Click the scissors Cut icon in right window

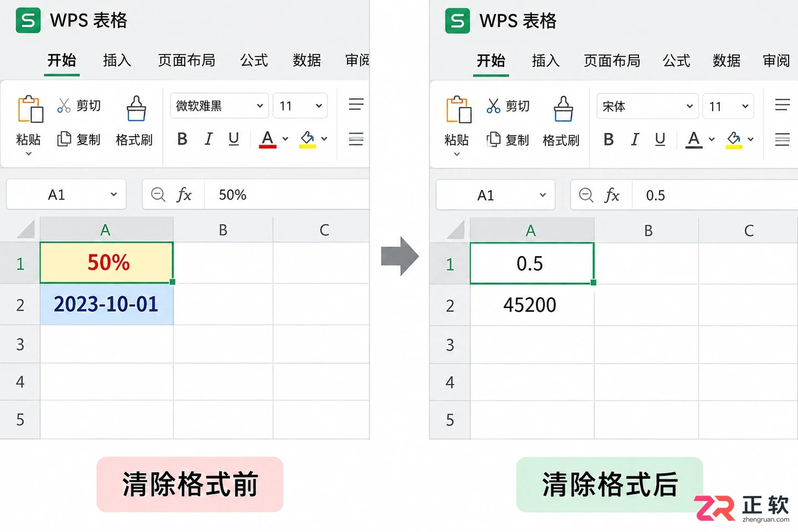pyautogui.click(x=493, y=105)
